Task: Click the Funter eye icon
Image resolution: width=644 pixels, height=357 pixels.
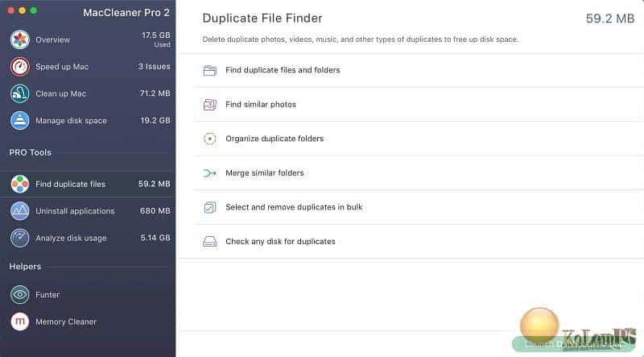Action: pos(19,294)
